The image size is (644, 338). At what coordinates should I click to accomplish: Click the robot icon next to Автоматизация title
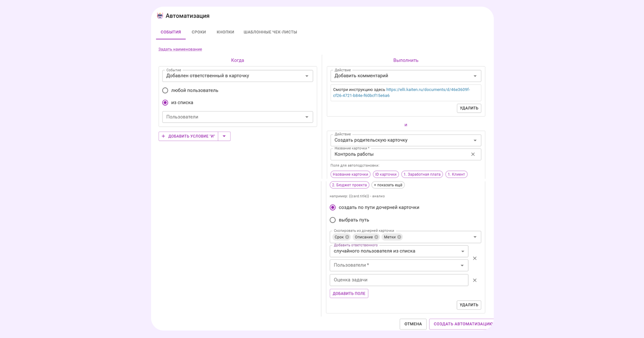pyautogui.click(x=160, y=15)
